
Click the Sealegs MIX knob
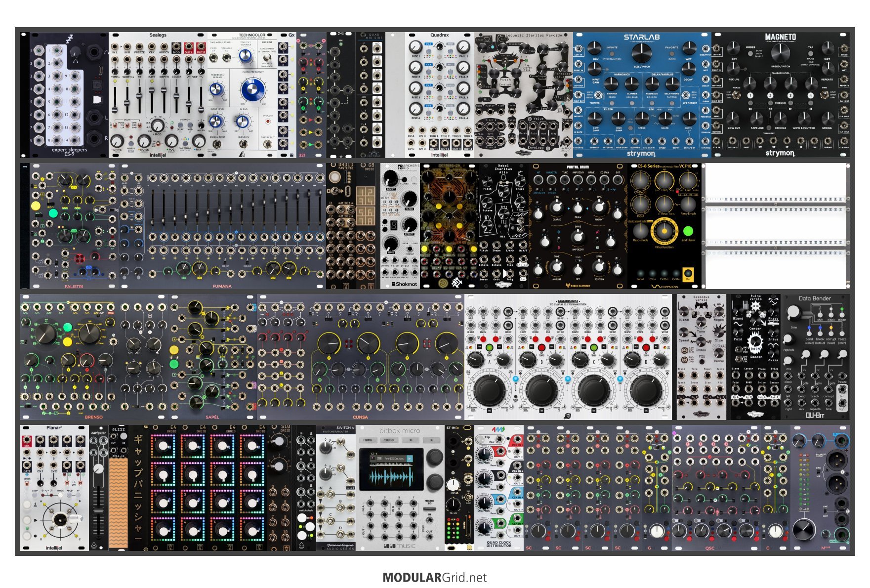coord(199,141)
